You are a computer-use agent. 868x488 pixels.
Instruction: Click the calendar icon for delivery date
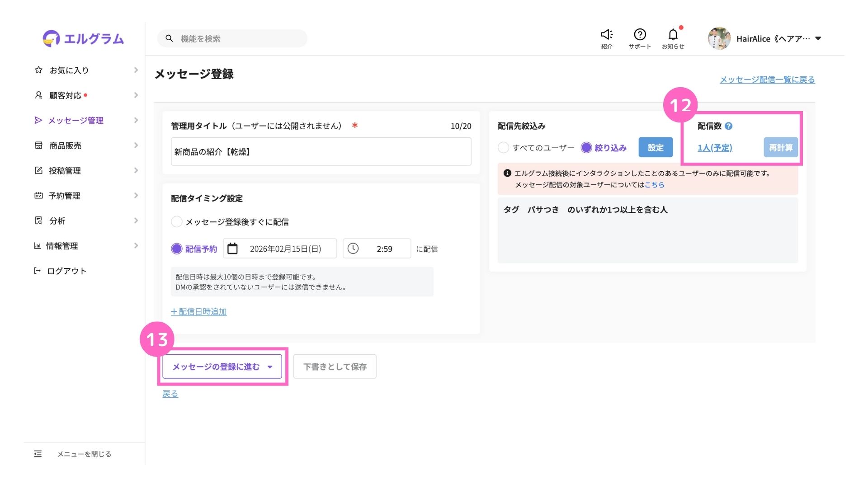click(232, 249)
